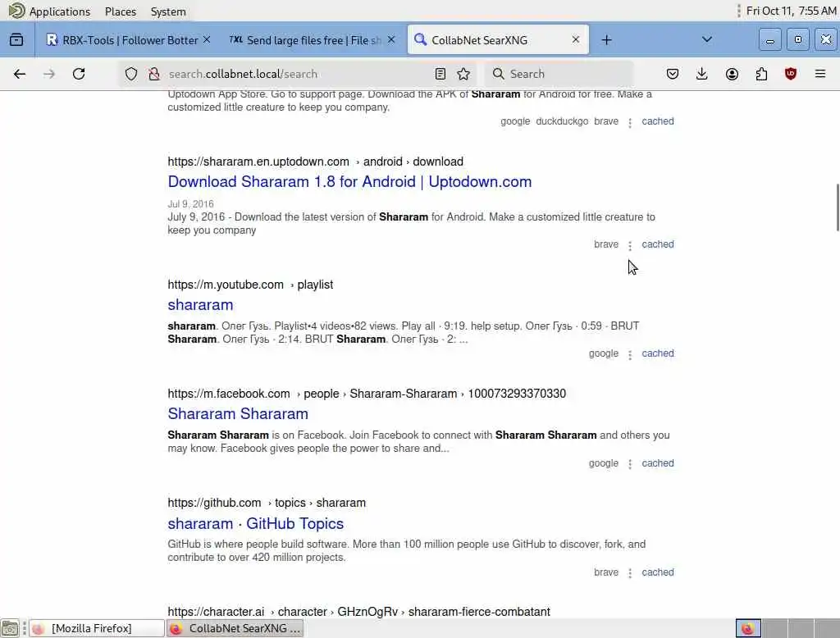This screenshot has width=840, height=638.
Task: Open Firefox account icon
Action: coord(732,74)
